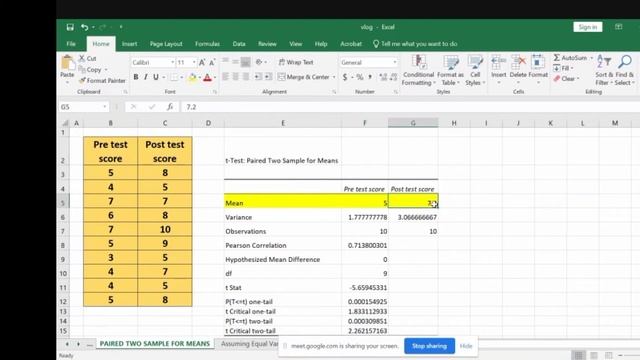This screenshot has width=640, height=360.
Task: Switch to the Formulas tab
Action: (x=207, y=44)
